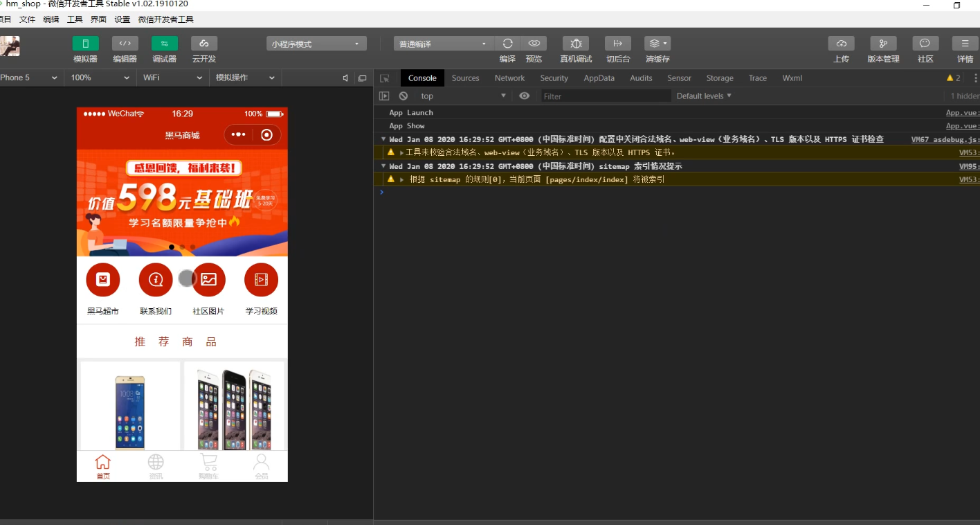
Task: Open the 普通编译 compile mode dropdown
Action: pyautogui.click(x=443, y=44)
